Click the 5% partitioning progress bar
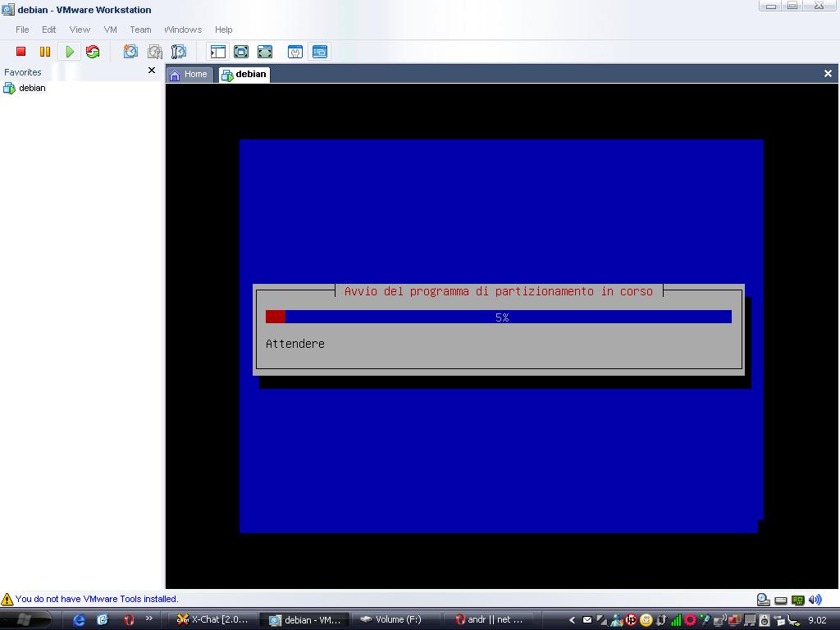Image resolution: width=840 pixels, height=630 pixels. pos(498,317)
